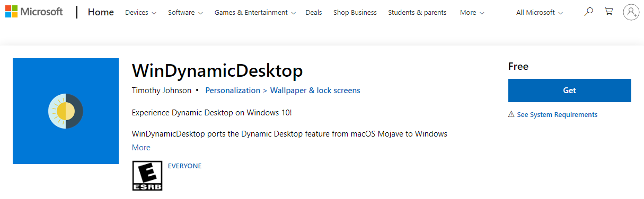Click the EVERYONE rating link
Viewport: 644px width, 199px height.
point(184,166)
